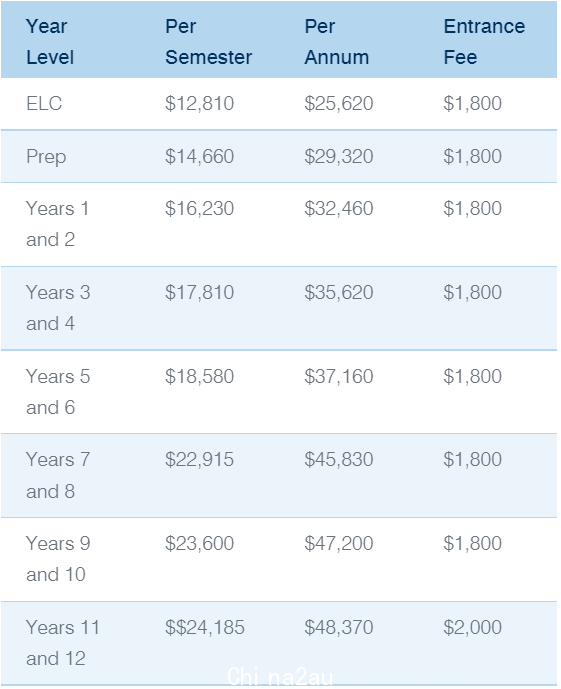Click the Per Annum column header
Image resolution: width=561 pixels, height=689 pixels.
point(337,42)
